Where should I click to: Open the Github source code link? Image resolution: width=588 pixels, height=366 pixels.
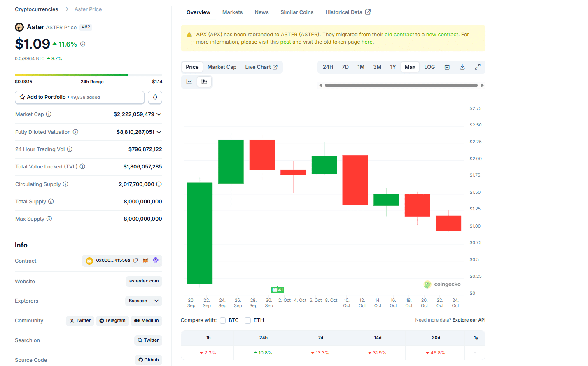click(149, 360)
